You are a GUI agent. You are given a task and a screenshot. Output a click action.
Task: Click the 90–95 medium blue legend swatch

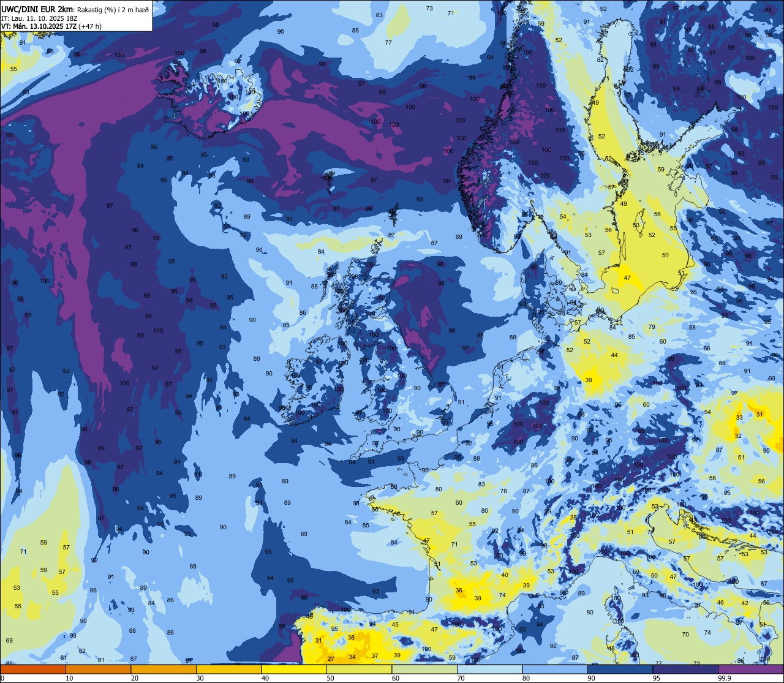coord(620,669)
